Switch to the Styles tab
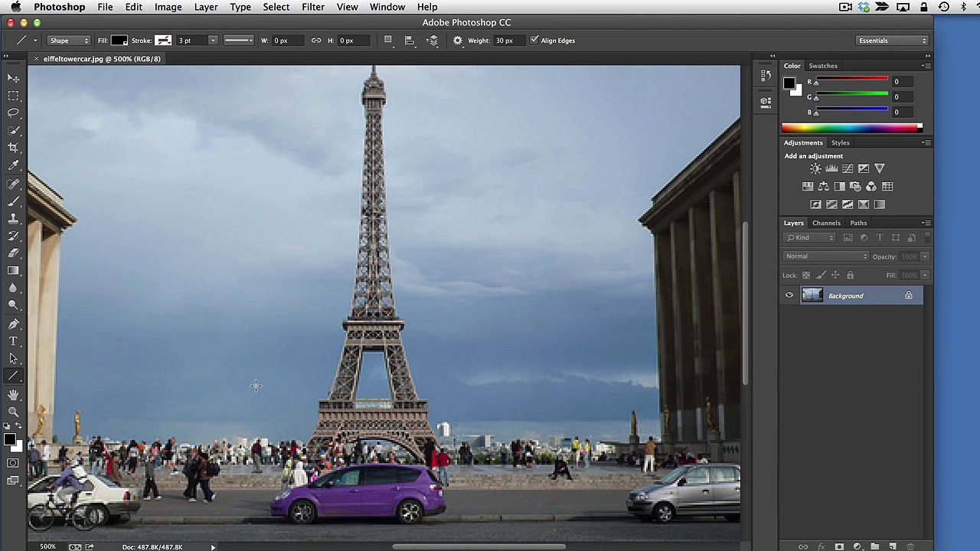 (x=840, y=142)
